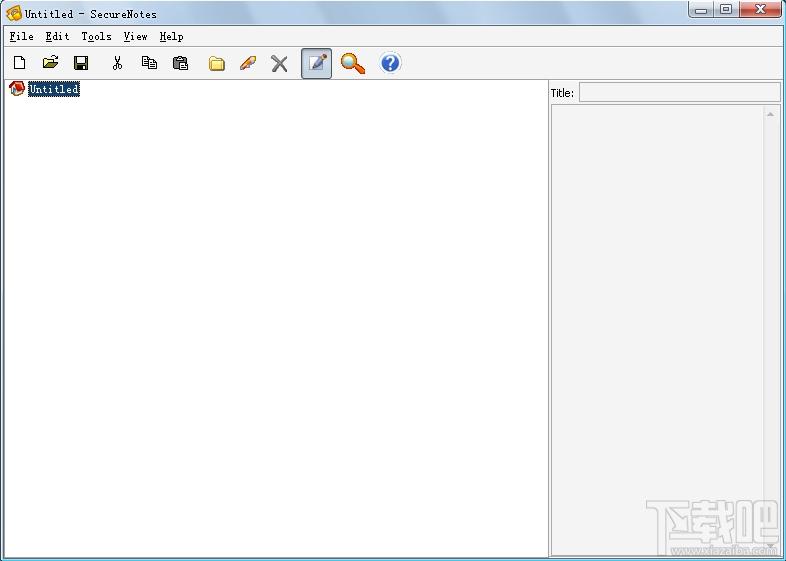
Task: Click the SecureNotes app icon in title bar
Action: point(14,14)
